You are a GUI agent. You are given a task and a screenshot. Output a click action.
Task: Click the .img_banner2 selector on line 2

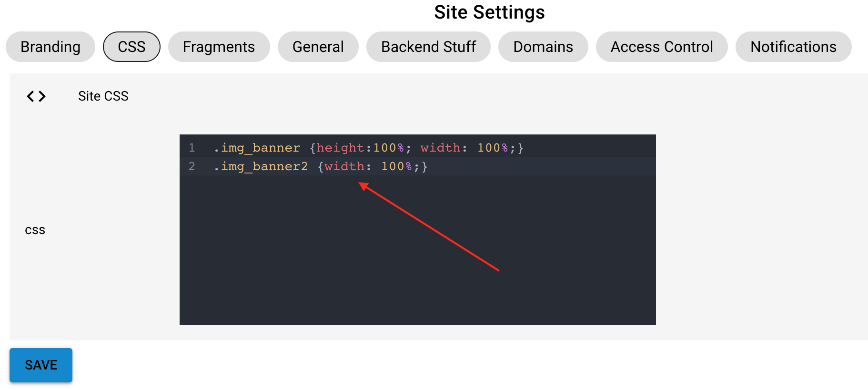[x=261, y=166]
